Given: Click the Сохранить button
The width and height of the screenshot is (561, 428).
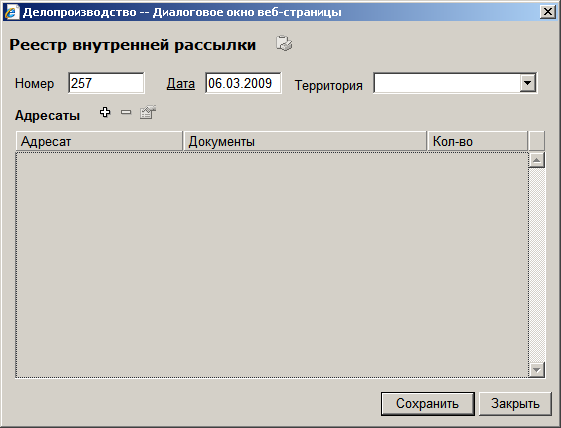Looking at the screenshot, I should (428, 404).
